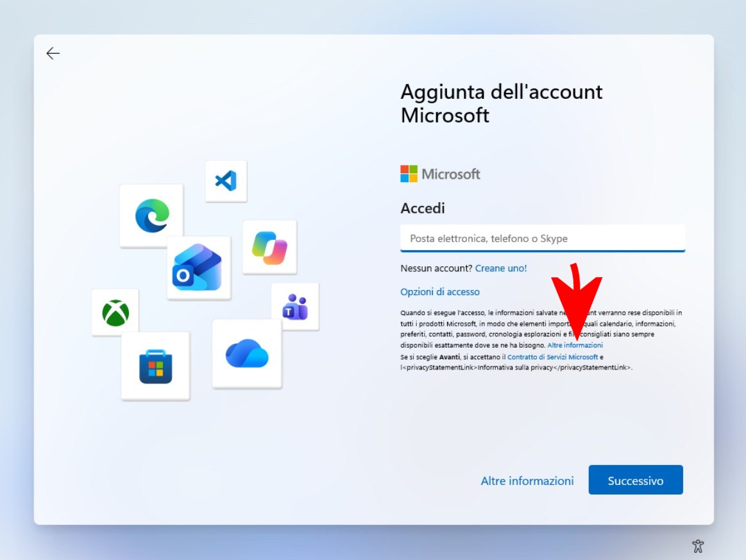Screen dimensions: 746x560
Task: Click the Microsoft Store icon tile
Action: 156,366
